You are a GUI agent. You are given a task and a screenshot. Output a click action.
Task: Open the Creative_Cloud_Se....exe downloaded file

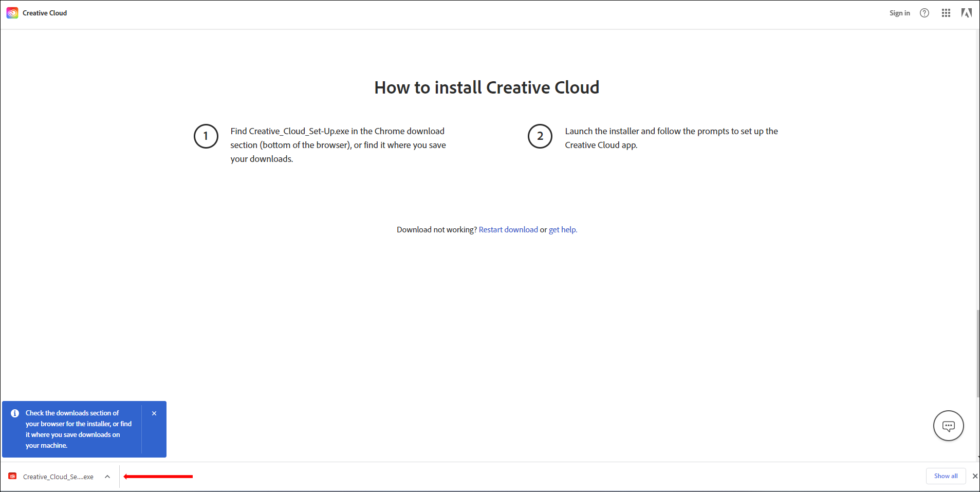[x=58, y=477]
